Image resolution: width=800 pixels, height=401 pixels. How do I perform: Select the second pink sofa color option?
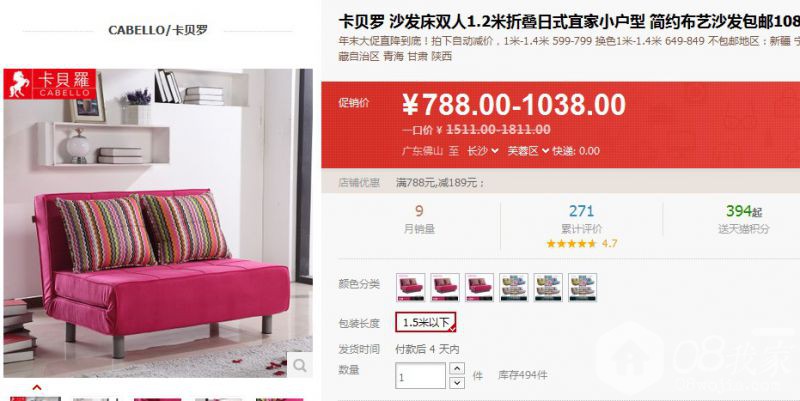(445, 287)
